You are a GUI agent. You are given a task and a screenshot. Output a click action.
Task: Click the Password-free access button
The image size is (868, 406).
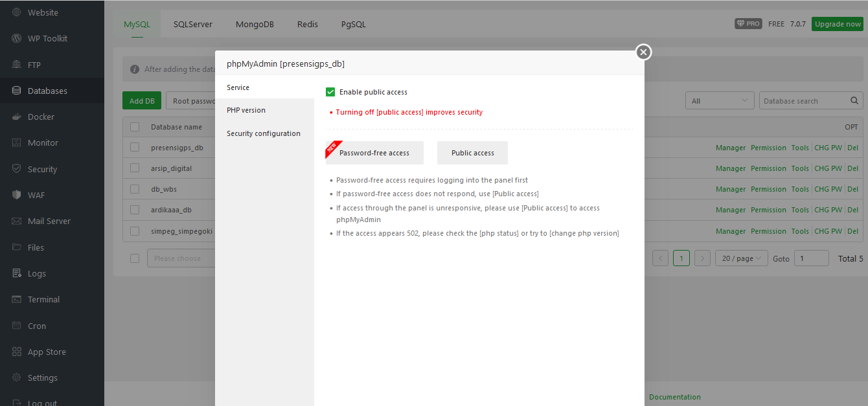click(374, 153)
